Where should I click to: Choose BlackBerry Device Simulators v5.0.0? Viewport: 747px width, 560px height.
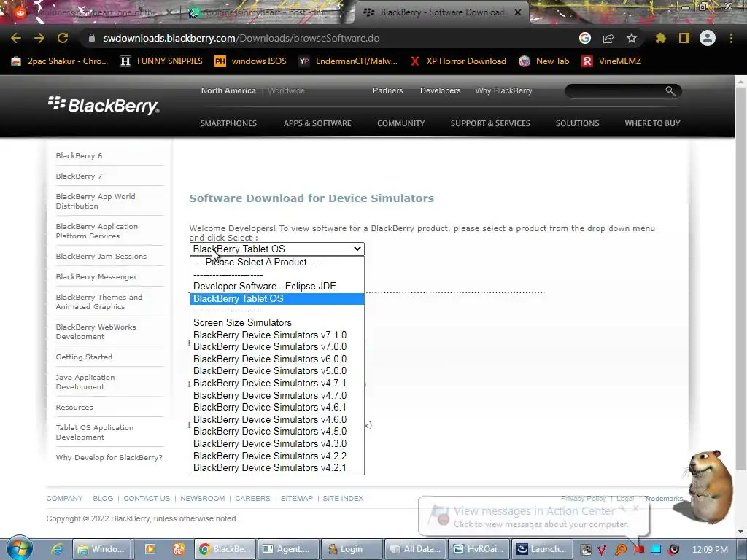click(x=276, y=371)
